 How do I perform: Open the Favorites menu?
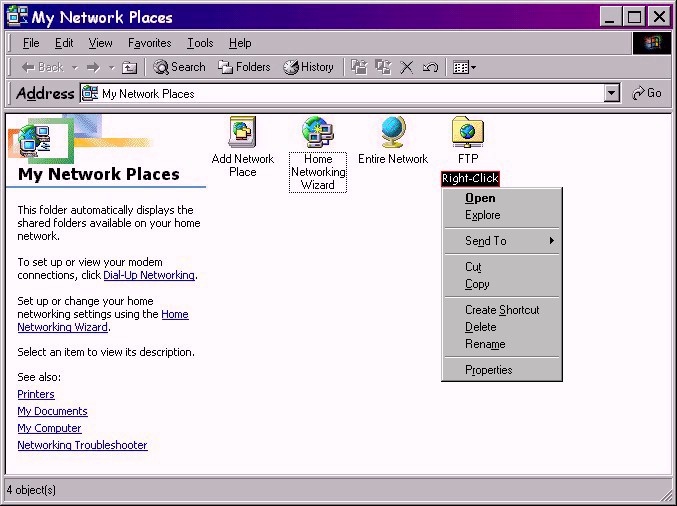coord(149,43)
